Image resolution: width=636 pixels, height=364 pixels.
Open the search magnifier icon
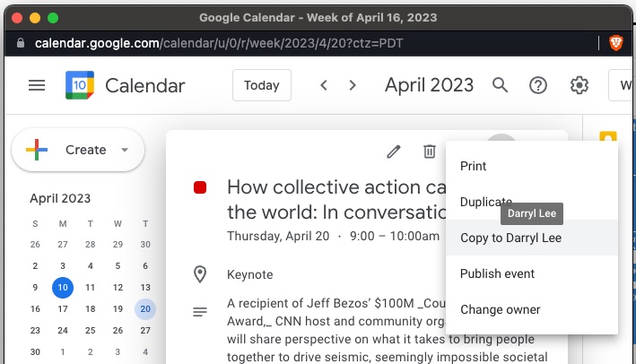point(500,85)
